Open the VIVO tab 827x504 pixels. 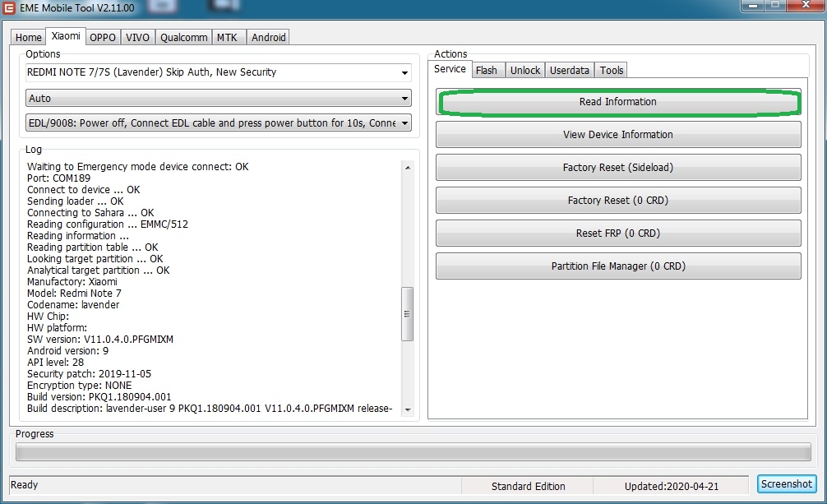click(137, 38)
